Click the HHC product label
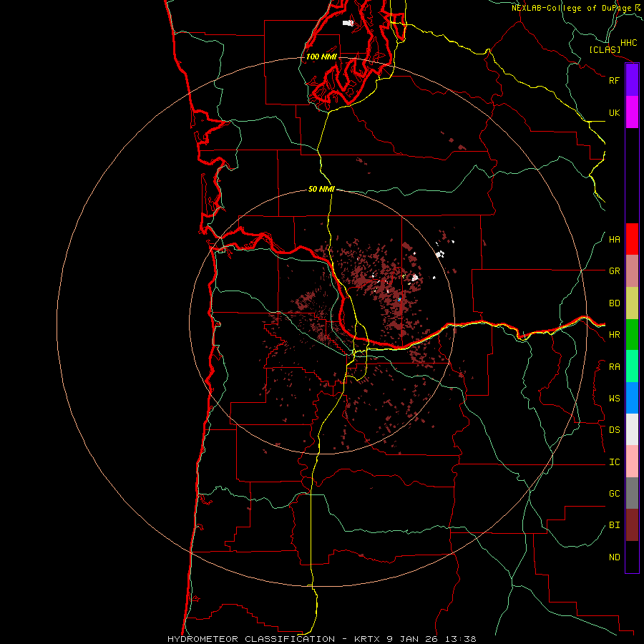Viewport: 644px width, 644px height. (628, 43)
